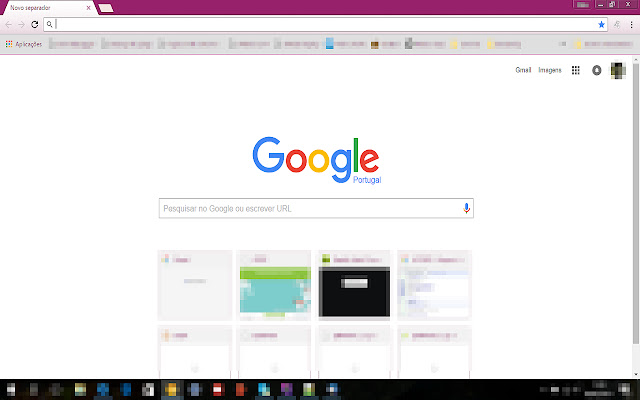Open the Google apps grid launcher
Viewport: 640px width, 400px height.
tap(576, 70)
